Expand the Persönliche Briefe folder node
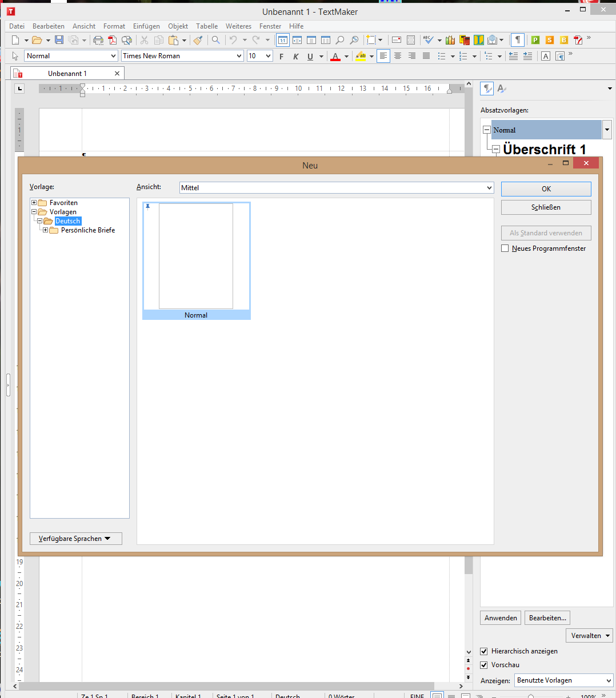Viewport: 616px width, 698px height. (46, 230)
